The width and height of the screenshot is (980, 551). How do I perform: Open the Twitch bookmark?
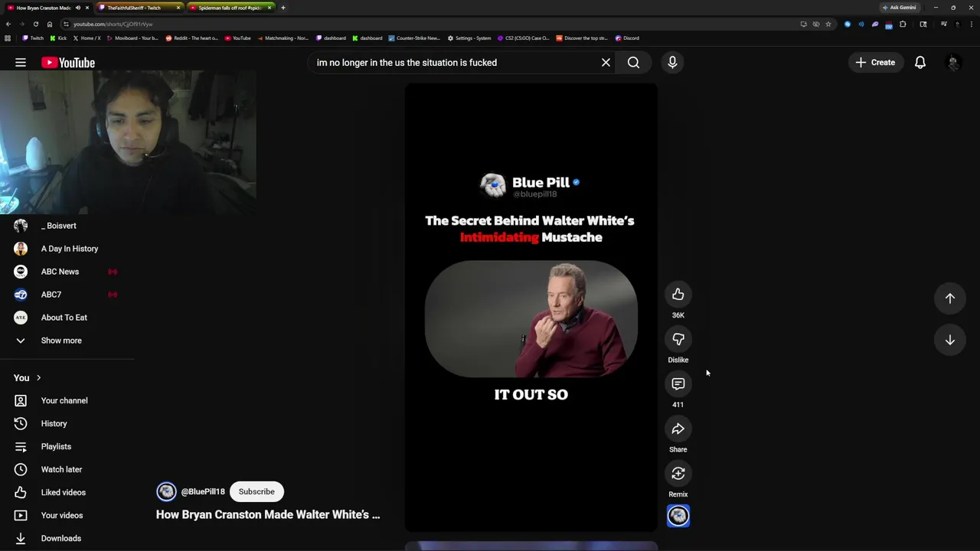(x=33, y=38)
